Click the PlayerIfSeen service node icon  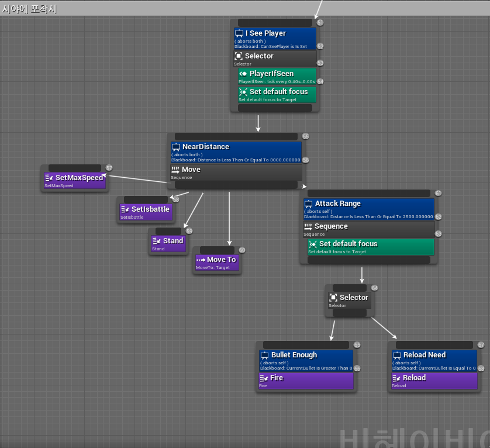pyautogui.click(x=243, y=74)
